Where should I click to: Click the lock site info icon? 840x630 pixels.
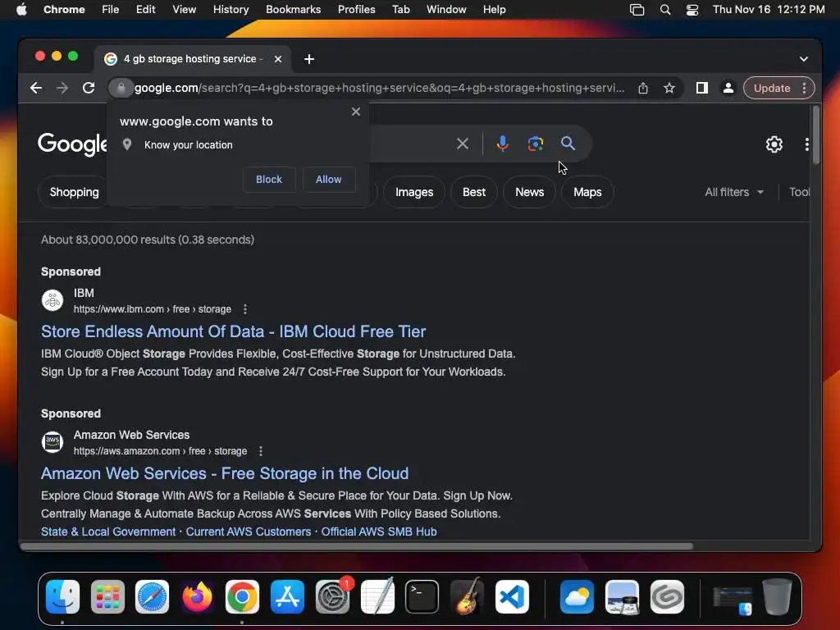coord(121,88)
